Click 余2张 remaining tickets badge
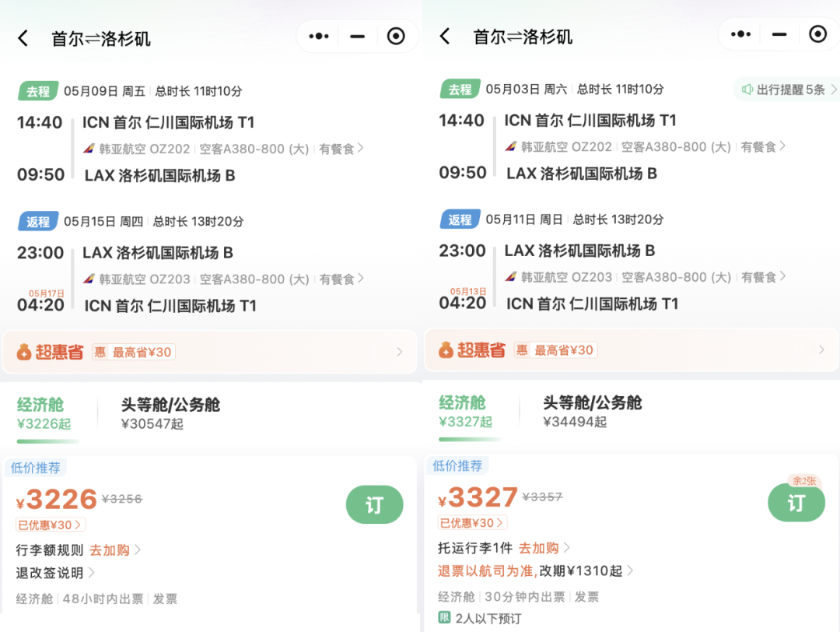The height and width of the screenshot is (632, 840). 805,481
